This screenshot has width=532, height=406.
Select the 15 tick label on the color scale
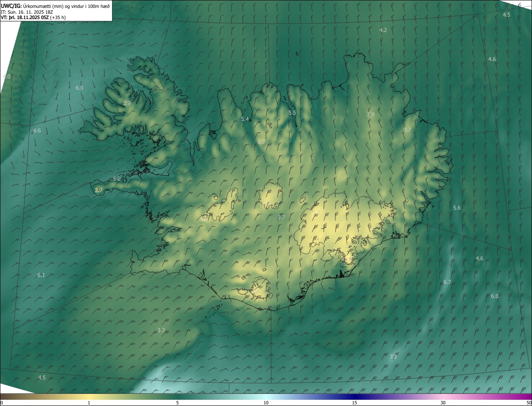[x=355, y=403]
